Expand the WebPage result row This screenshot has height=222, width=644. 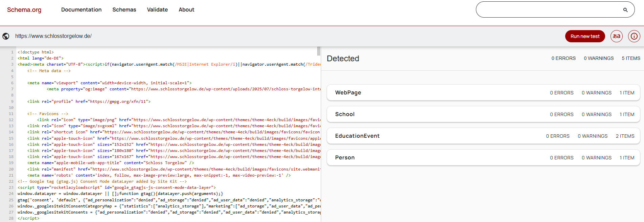pos(483,93)
